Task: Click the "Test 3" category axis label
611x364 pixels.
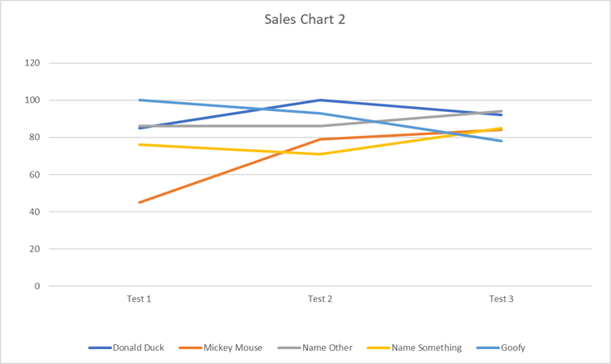Action: click(501, 299)
